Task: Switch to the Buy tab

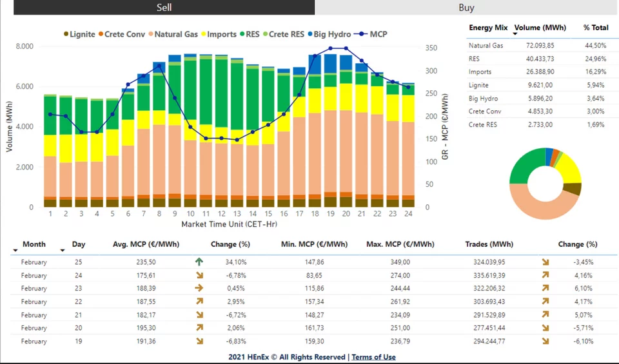Action: click(466, 8)
